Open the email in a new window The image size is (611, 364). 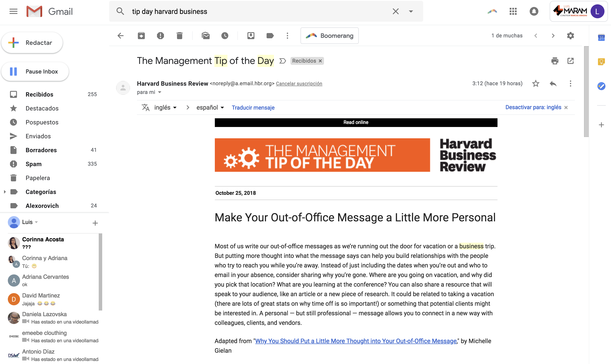(x=571, y=61)
